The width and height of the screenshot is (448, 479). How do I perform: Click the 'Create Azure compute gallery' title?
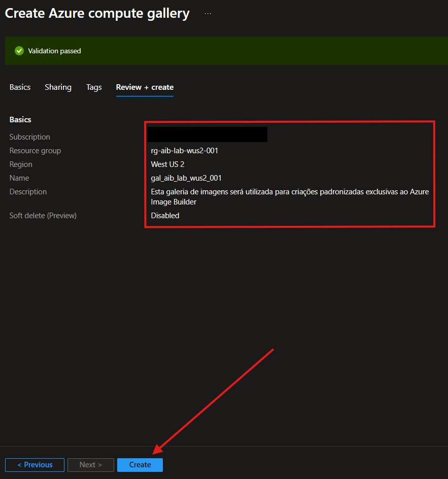97,13
